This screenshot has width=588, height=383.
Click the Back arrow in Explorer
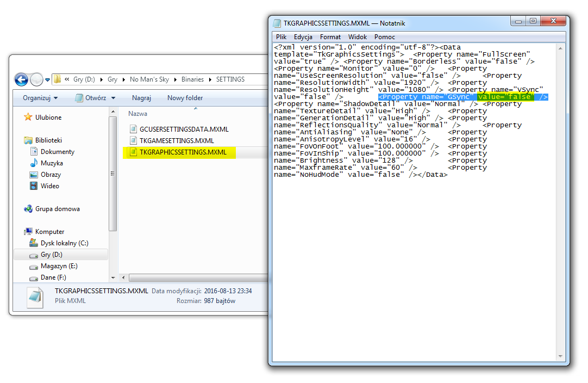pyautogui.click(x=21, y=79)
